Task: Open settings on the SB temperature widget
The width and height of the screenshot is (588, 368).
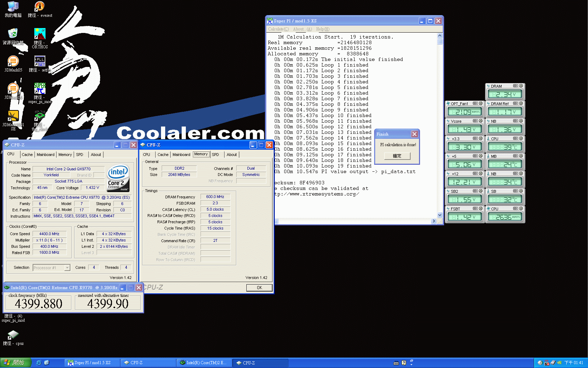Action: [x=516, y=191]
